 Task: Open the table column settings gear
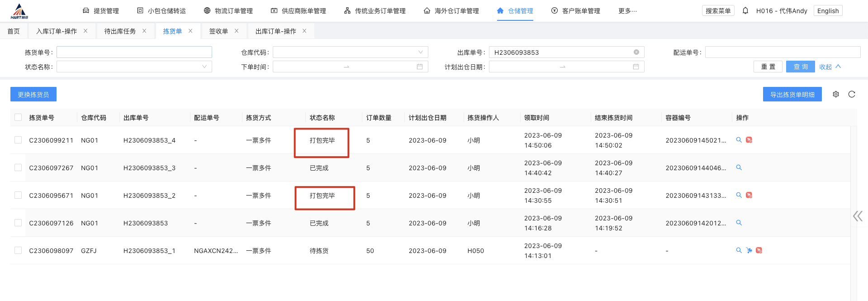[835, 94]
